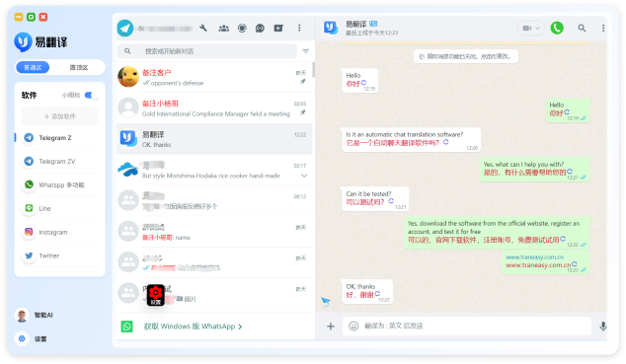Switch to the 普通区 tab
The width and height of the screenshot is (626, 364).
(33, 67)
